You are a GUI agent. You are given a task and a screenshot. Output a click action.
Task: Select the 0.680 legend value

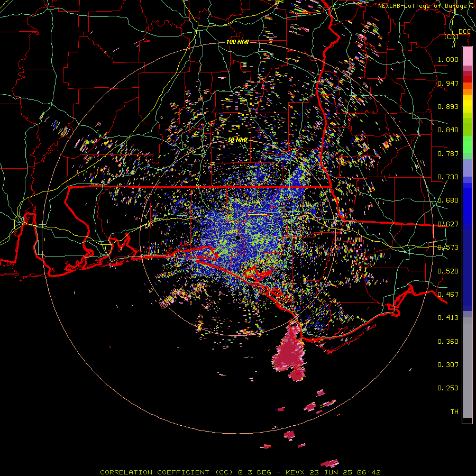coord(448,200)
